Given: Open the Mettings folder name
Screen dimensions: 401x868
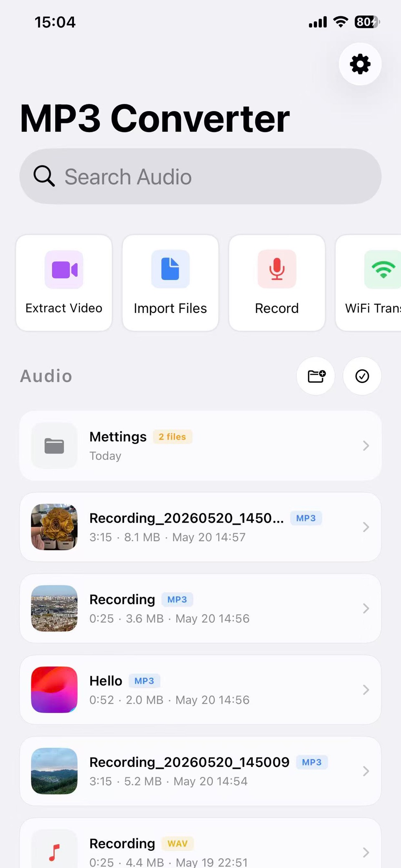Looking at the screenshot, I should coord(118,437).
